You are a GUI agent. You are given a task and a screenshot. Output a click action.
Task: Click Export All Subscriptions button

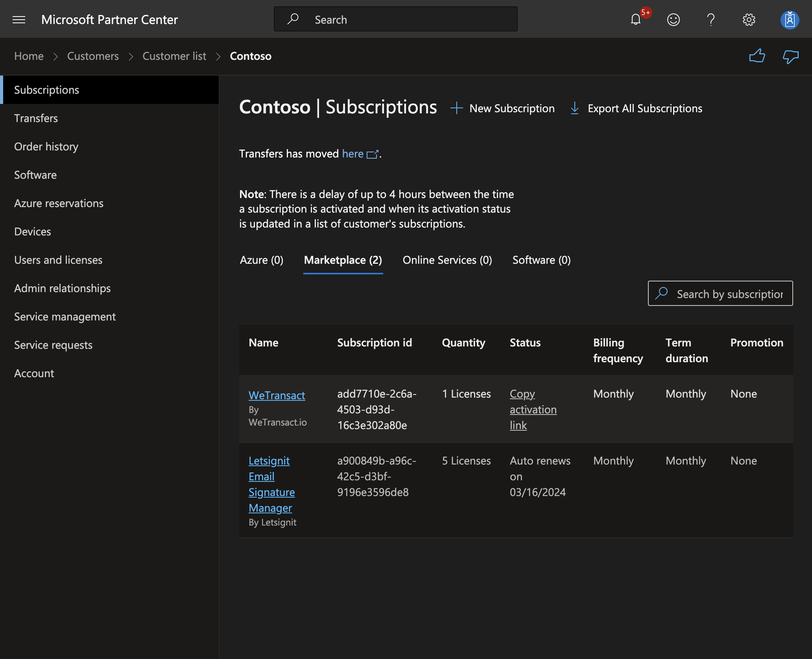(x=636, y=108)
